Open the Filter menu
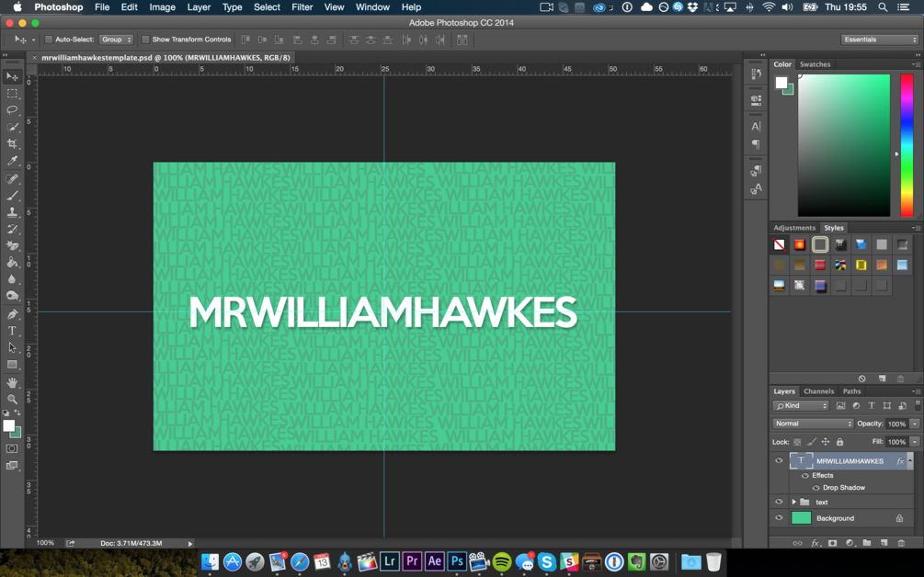Viewport: 924px width, 577px height. [x=302, y=7]
